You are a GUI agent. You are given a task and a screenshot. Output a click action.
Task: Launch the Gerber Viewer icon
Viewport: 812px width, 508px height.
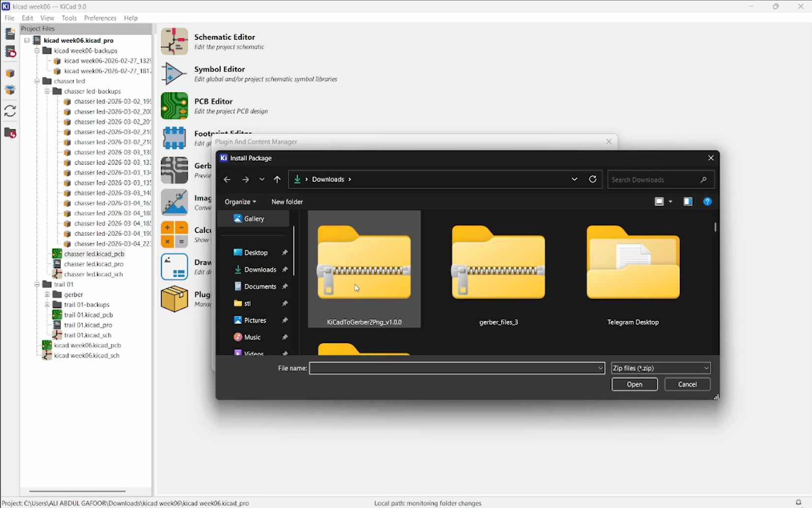[x=174, y=170]
